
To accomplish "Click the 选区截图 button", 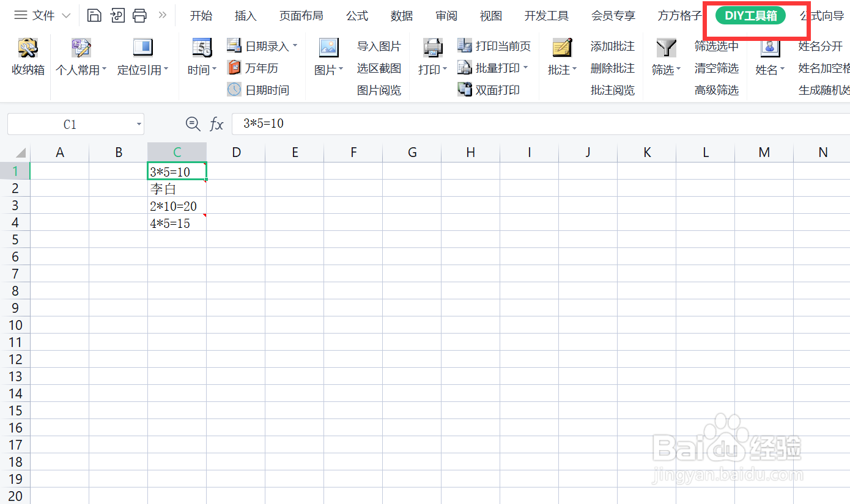I will [379, 68].
